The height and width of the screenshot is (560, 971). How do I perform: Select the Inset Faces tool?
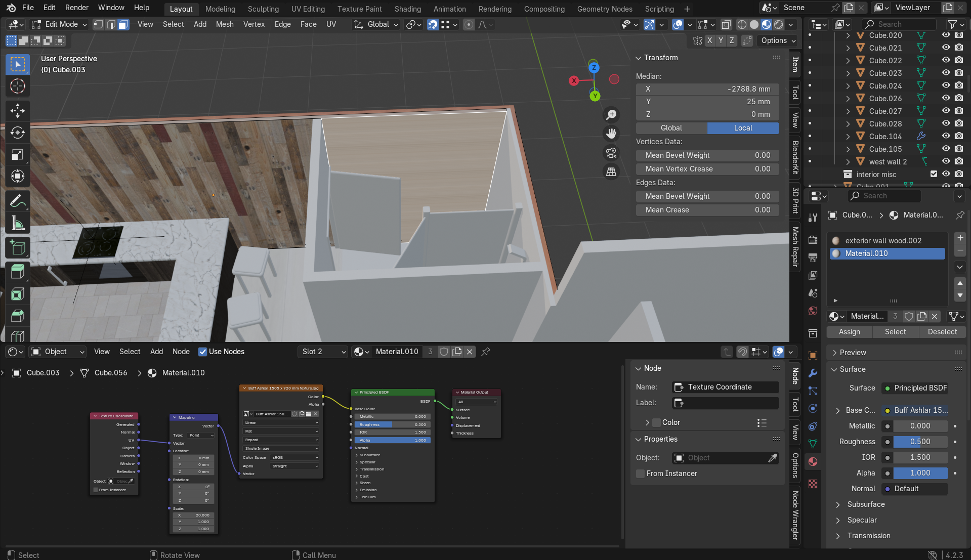pos(18,294)
